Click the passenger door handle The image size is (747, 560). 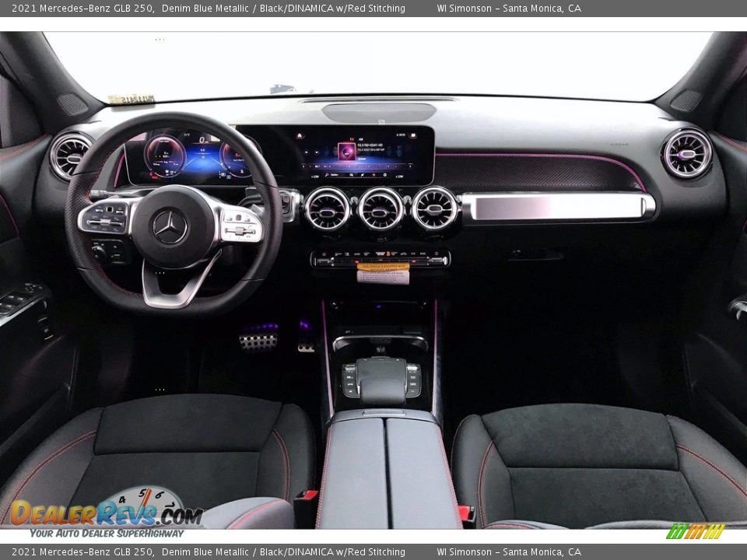[x=738, y=310]
